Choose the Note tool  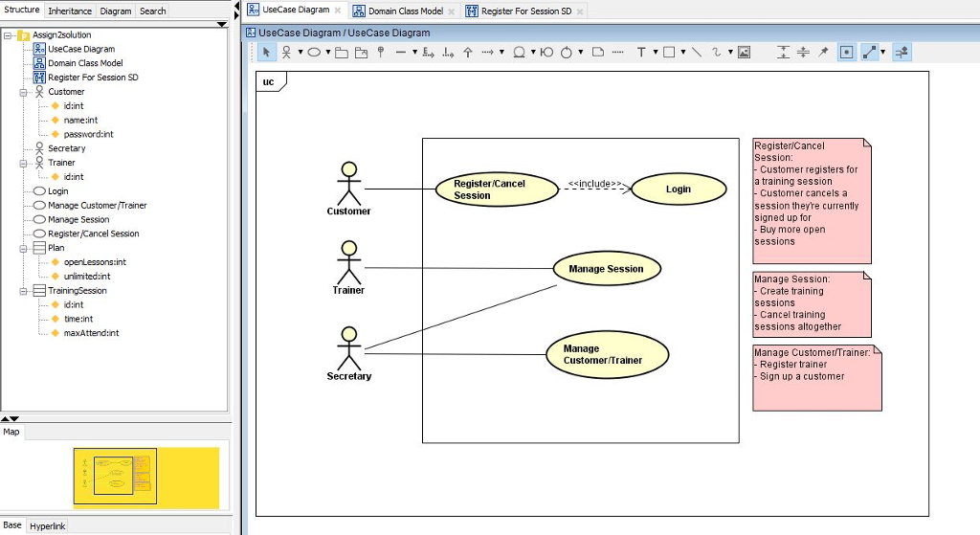(598, 53)
